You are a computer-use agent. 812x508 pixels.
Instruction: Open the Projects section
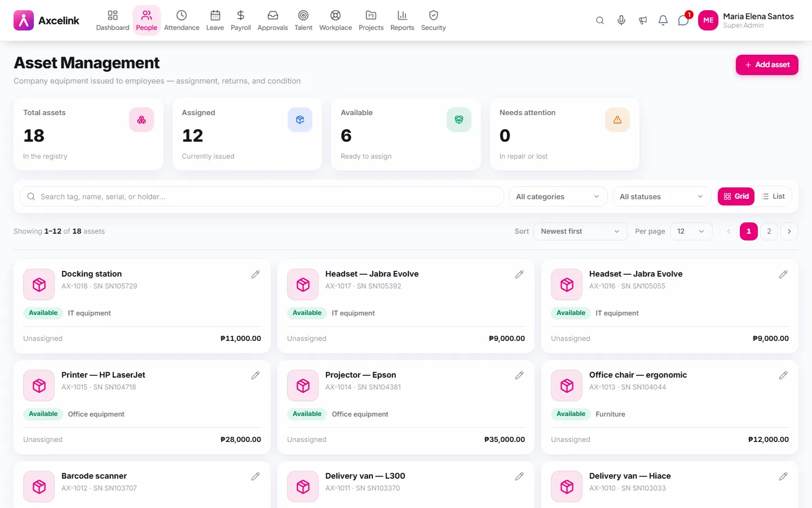[x=371, y=20]
